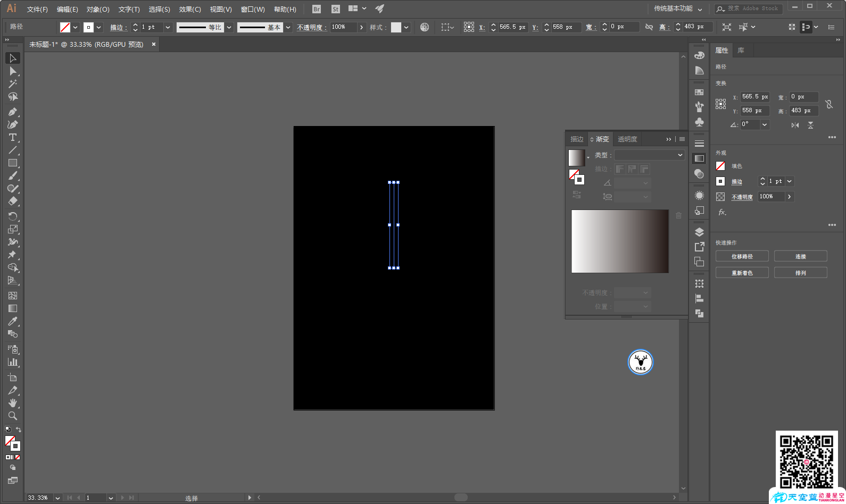Flip vertically in the transform section
Image resolution: width=846 pixels, height=504 pixels.
(x=810, y=125)
